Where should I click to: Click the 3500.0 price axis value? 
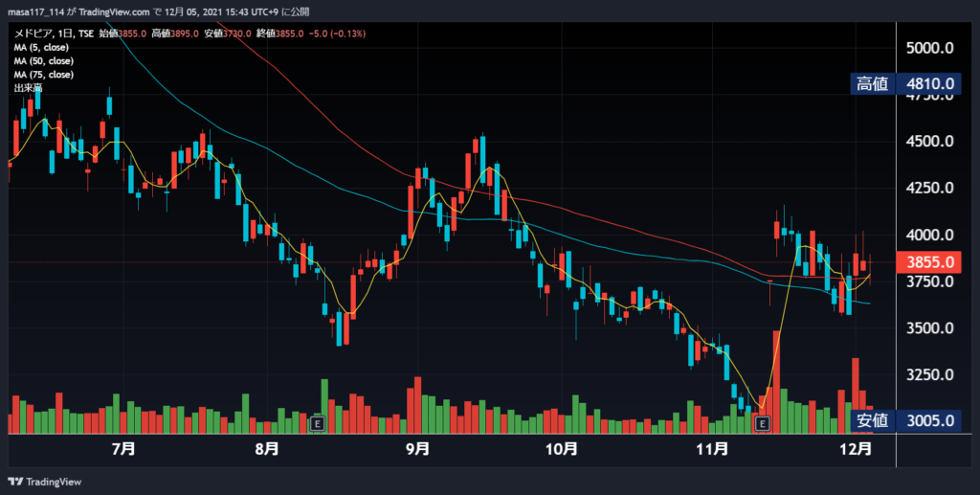click(930, 328)
